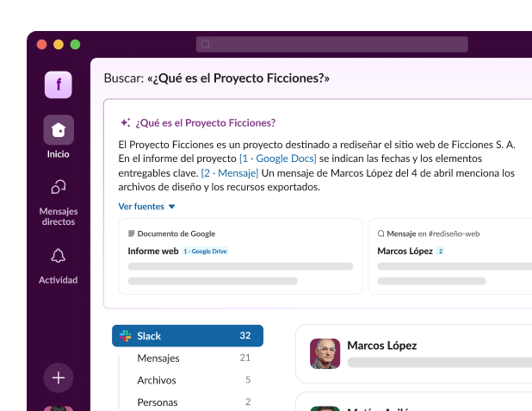532x411 pixels.
Task: Click the 1 · Google Drive badge
Action: 205,252
